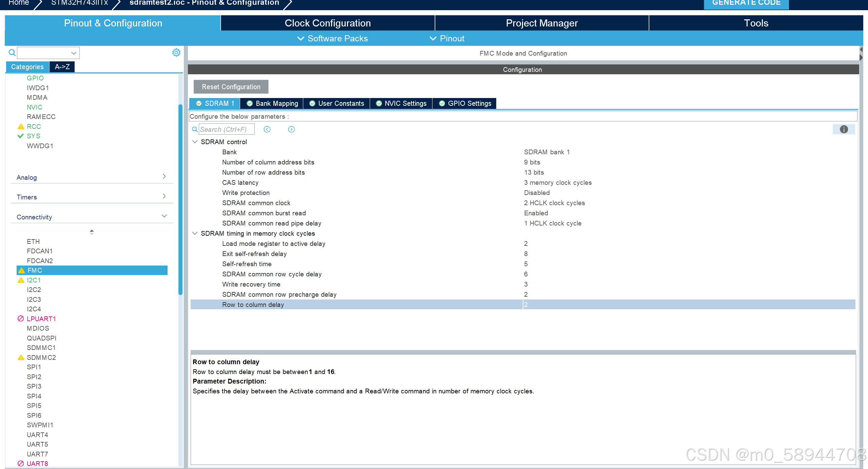Switch to the Clock Configuration tab

(x=327, y=23)
